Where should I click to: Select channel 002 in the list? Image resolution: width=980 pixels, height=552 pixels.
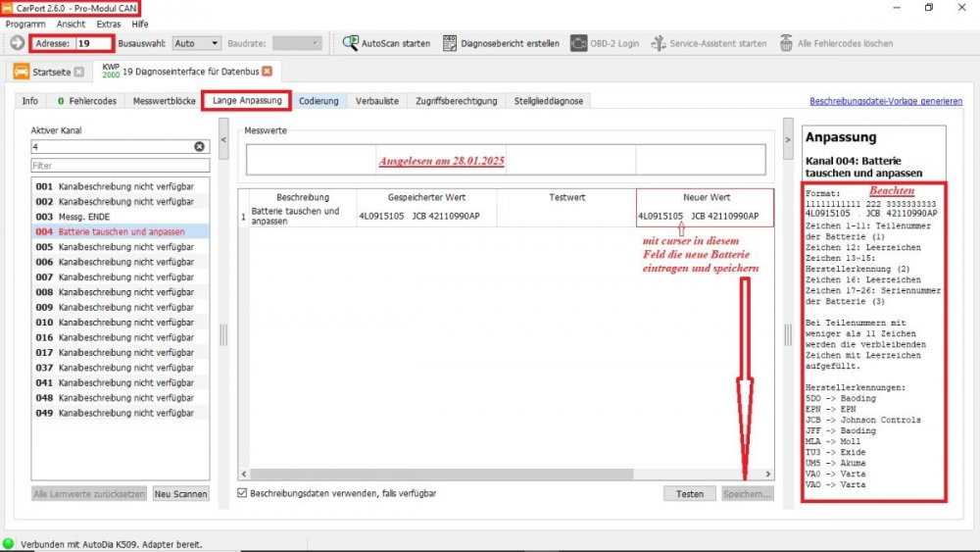tap(121, 201)
